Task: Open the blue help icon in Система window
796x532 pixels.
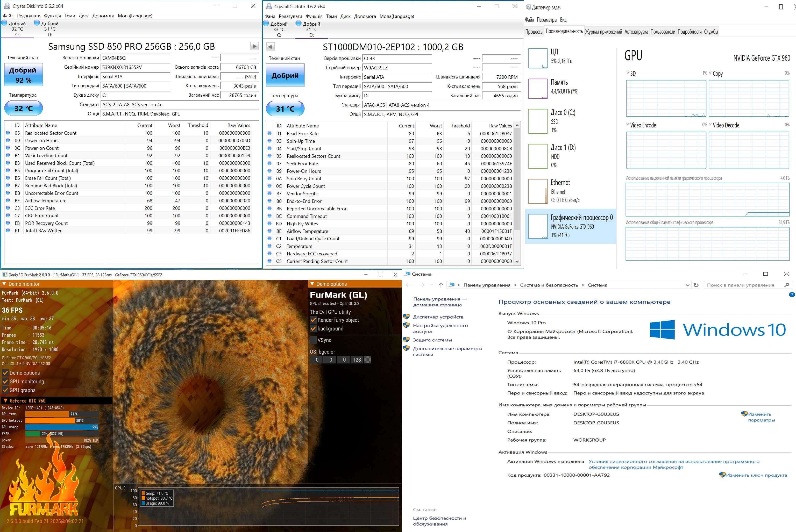Action: pyautogui.click(x=792, y=294)
